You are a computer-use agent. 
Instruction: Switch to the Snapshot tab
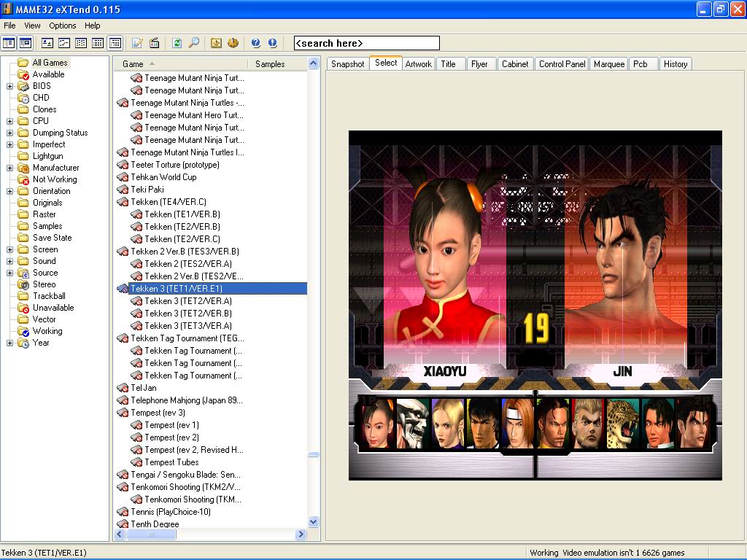(x=348, y=64)
